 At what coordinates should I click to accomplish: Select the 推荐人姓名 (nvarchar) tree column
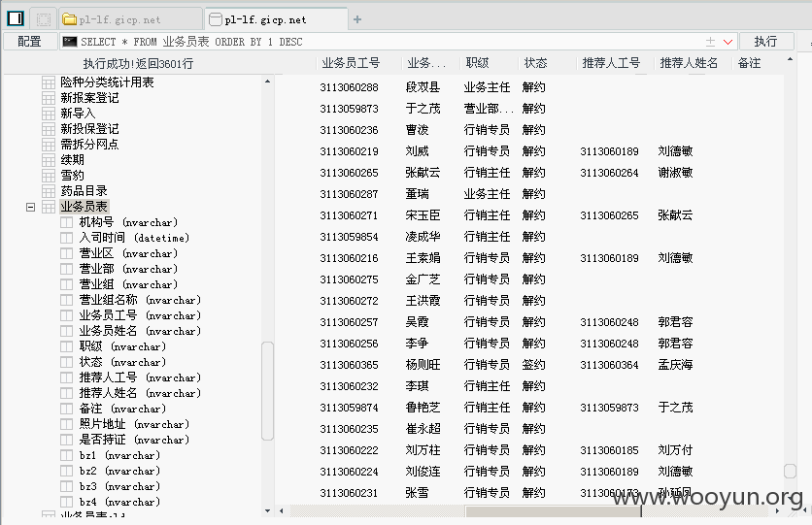point(140,393)
